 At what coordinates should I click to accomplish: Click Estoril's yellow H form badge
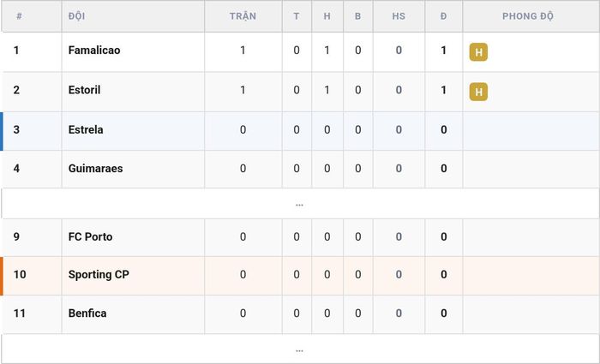(478, 92)
